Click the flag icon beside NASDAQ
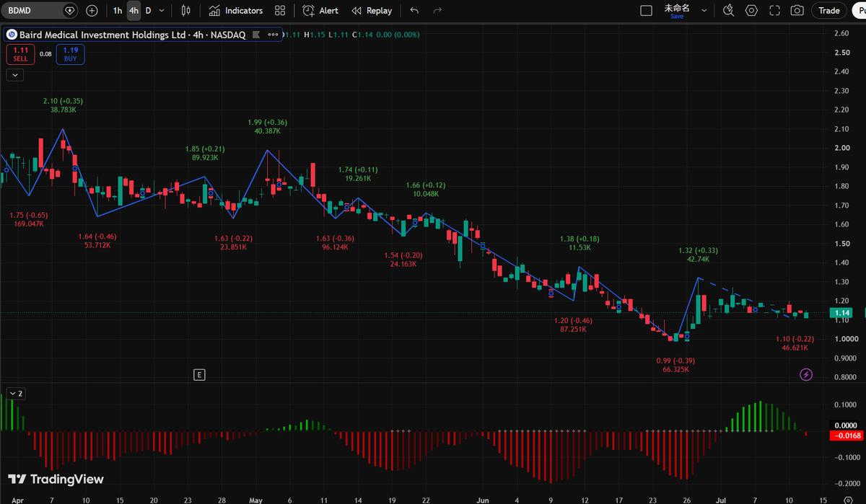Screen dimensions: 866x504 (x=256, y=35)
